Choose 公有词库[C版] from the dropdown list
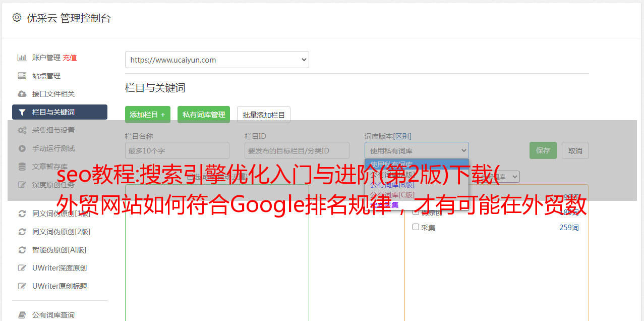 (x=392, y=195)
